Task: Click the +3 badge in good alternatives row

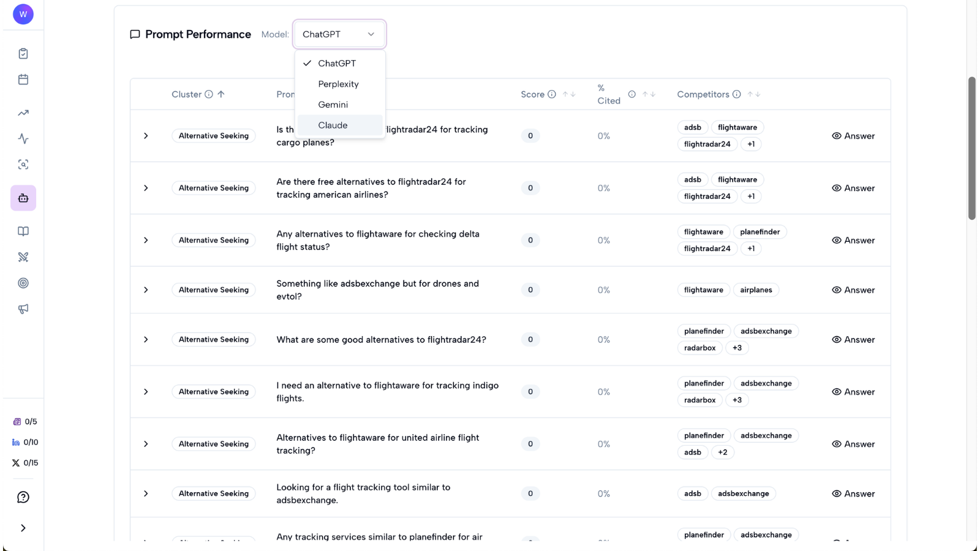Action: [737, 348]
